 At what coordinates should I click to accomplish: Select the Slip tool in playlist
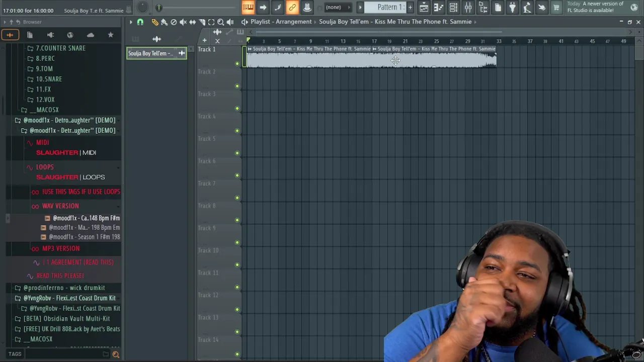click(192, 22)
